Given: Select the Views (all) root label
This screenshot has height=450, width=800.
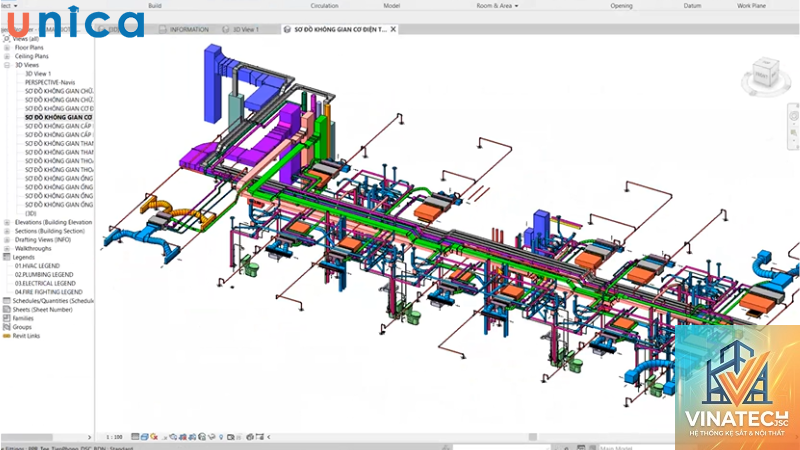Looking at the screenshot, I should click(x=26, y=39).
